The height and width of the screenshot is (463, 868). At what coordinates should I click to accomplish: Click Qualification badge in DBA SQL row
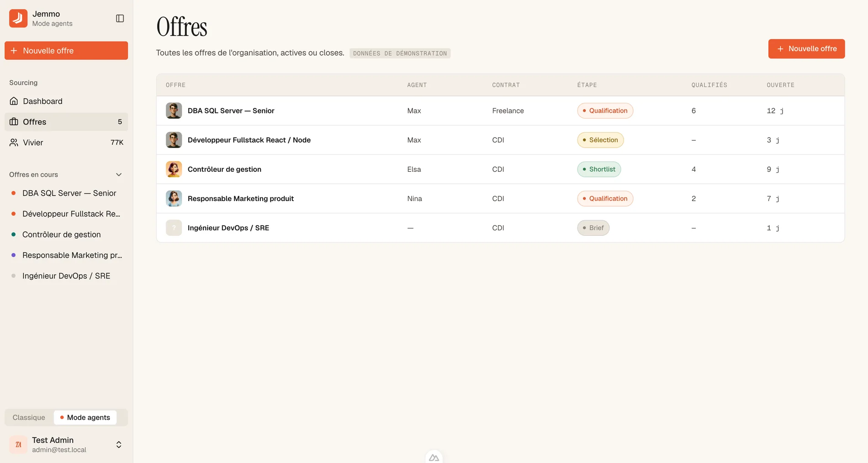click(605, 111)
